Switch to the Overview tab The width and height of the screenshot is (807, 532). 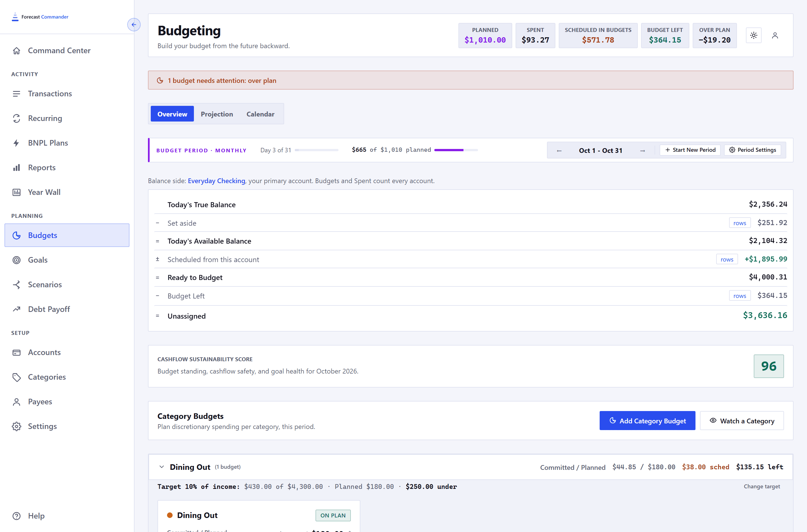point(172,114)
